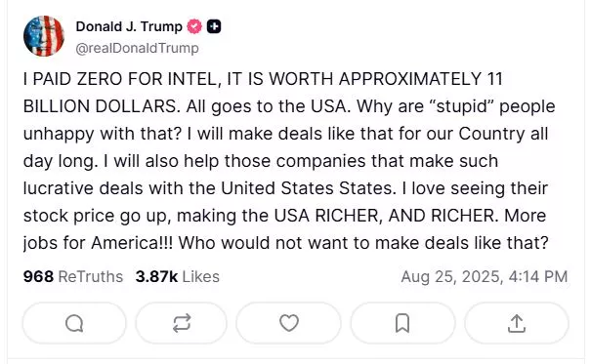The image size is (590, 364).
Task: Click the share upload icon
Action: [517, 323]
